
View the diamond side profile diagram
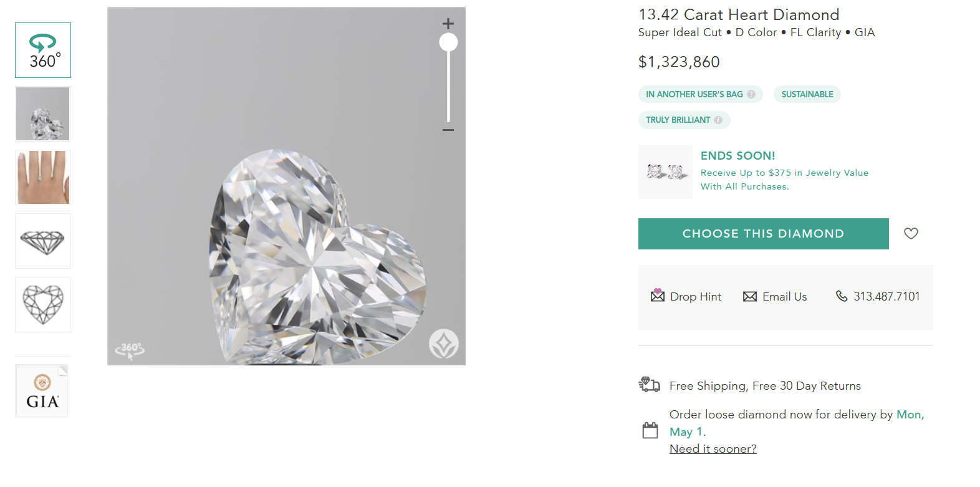[43, 241]
